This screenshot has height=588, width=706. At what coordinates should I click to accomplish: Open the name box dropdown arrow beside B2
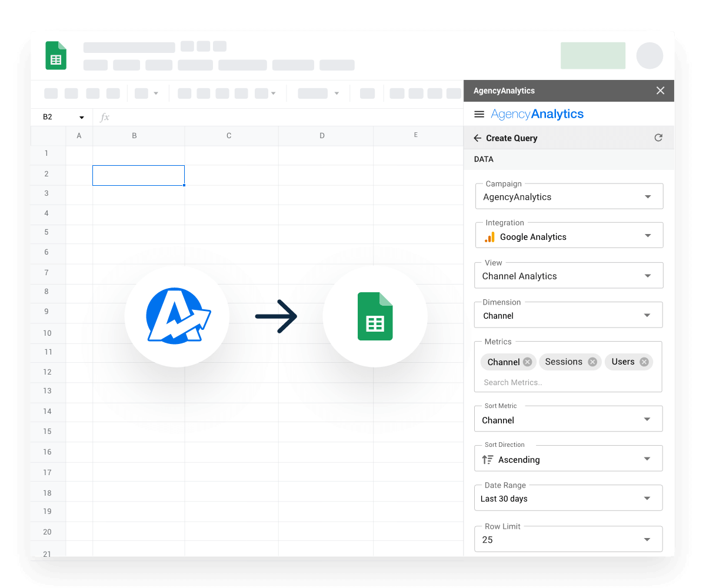tap(82, 118)
